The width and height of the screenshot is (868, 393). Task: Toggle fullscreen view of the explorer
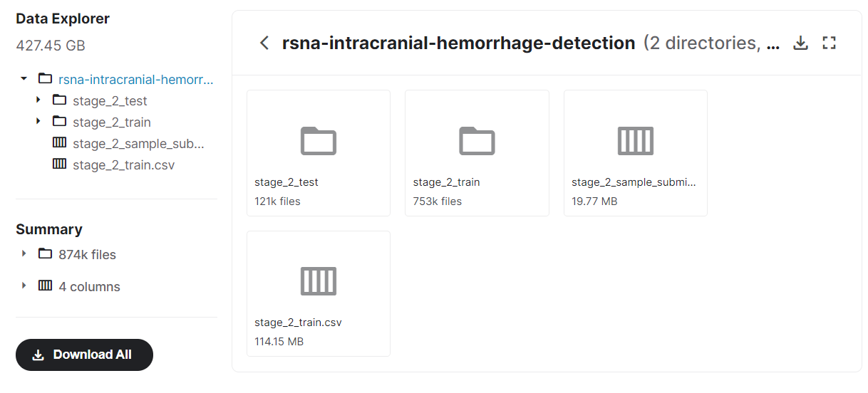829,43
